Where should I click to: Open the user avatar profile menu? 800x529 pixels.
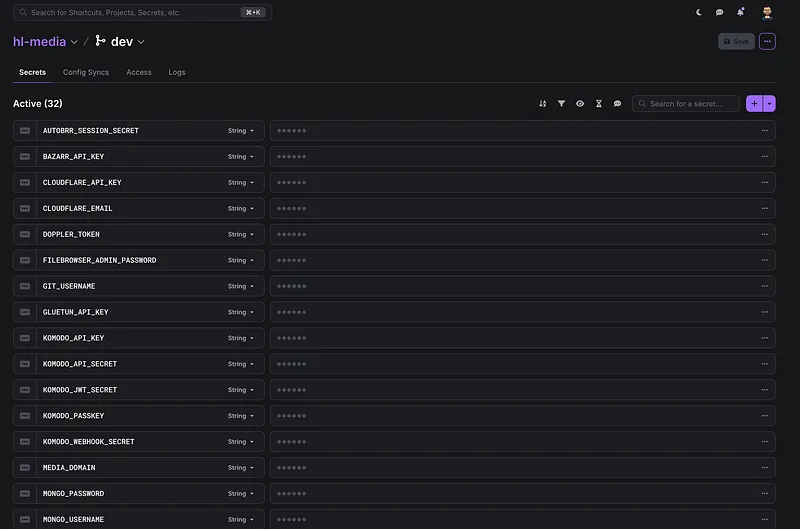(x=767, y=13)
